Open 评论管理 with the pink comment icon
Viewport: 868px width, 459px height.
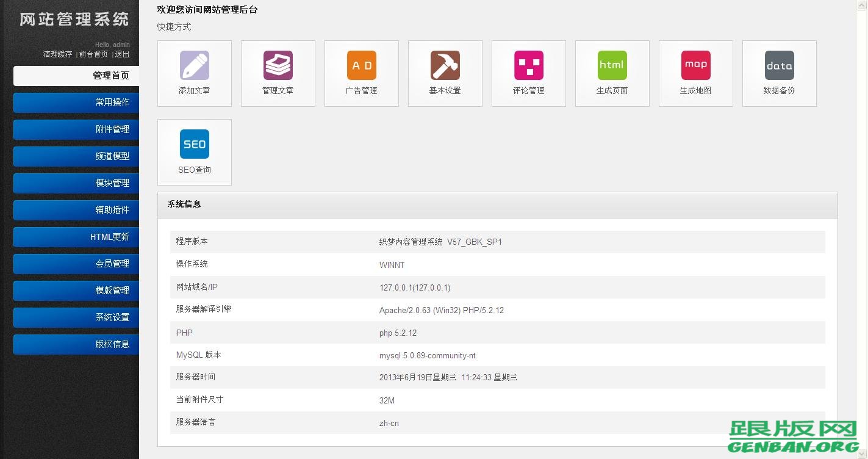point(528,65)
